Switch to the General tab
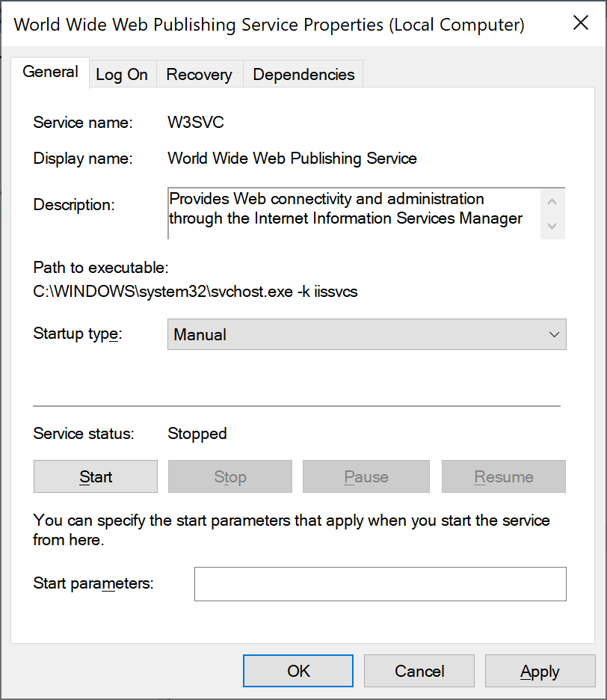The width and height of the screenshot is (607, 700). click(50, 73)
